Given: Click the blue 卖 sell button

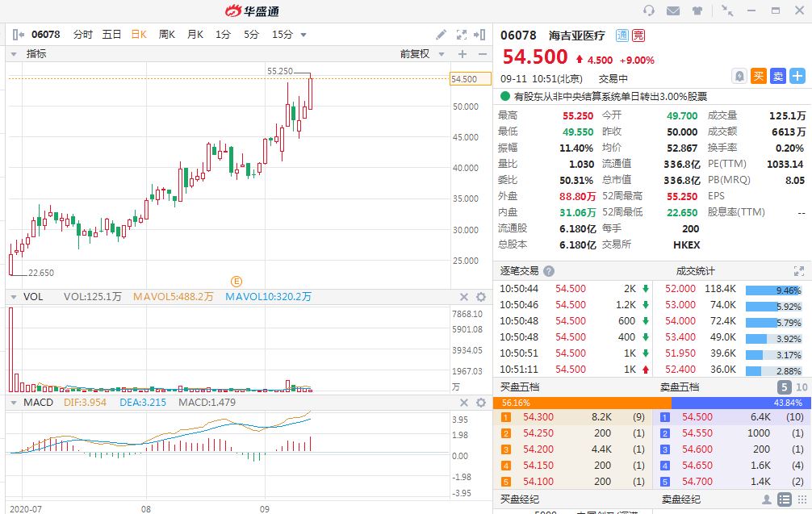Looking at the screenshot, I should click(778, 76).
